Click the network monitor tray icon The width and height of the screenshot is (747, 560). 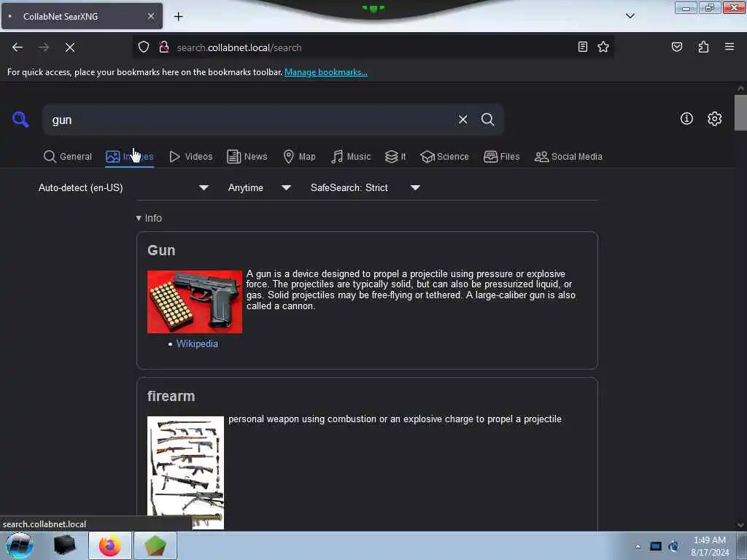656,546
